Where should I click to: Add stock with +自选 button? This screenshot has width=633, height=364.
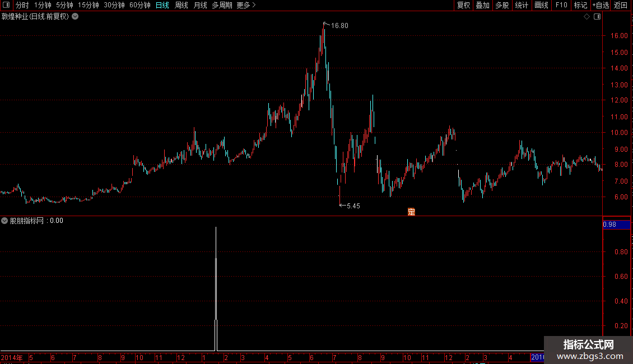pos(601,5)
